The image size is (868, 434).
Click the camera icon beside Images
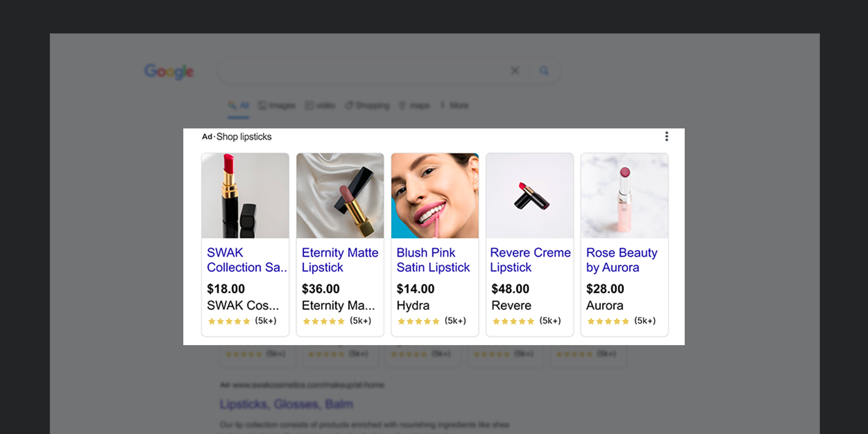(x=262, y=105)
